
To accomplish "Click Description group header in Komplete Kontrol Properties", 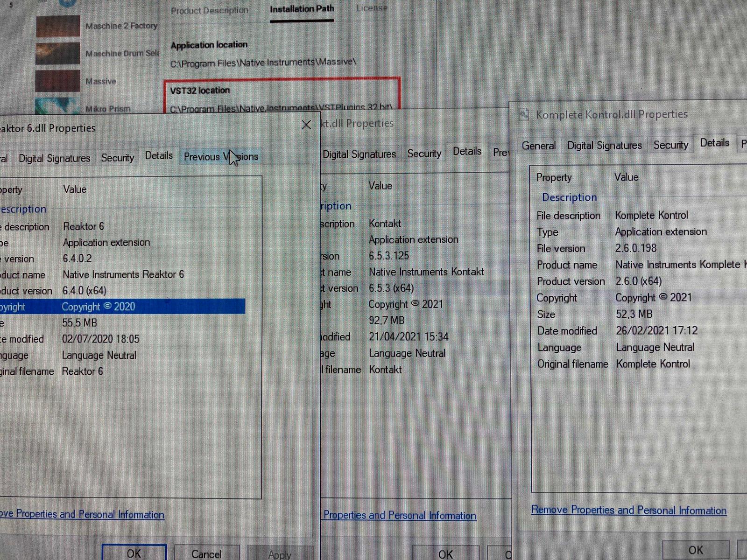I will click(x=569, y=197).
